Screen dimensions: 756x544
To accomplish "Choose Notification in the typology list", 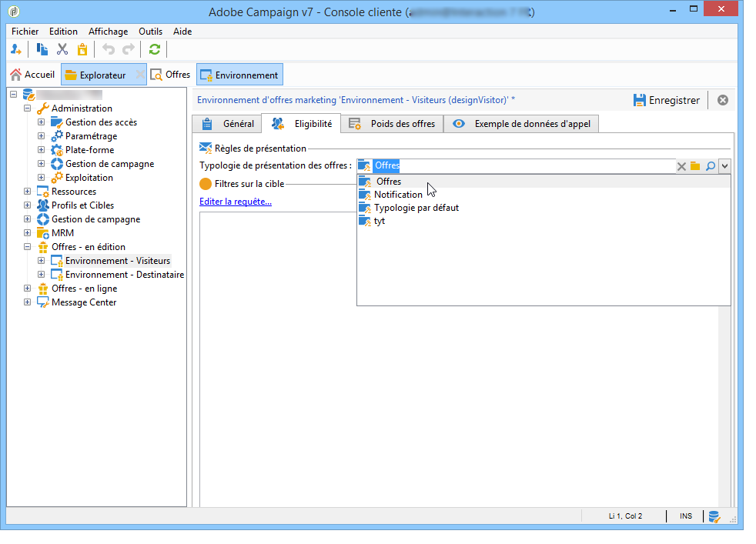I will (x=544, y=195).
